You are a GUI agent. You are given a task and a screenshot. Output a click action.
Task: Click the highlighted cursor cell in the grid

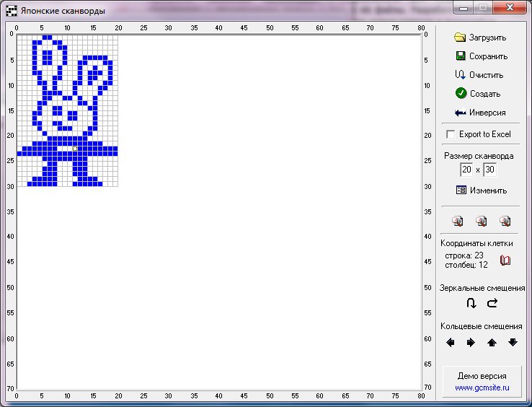pos(75,149)
